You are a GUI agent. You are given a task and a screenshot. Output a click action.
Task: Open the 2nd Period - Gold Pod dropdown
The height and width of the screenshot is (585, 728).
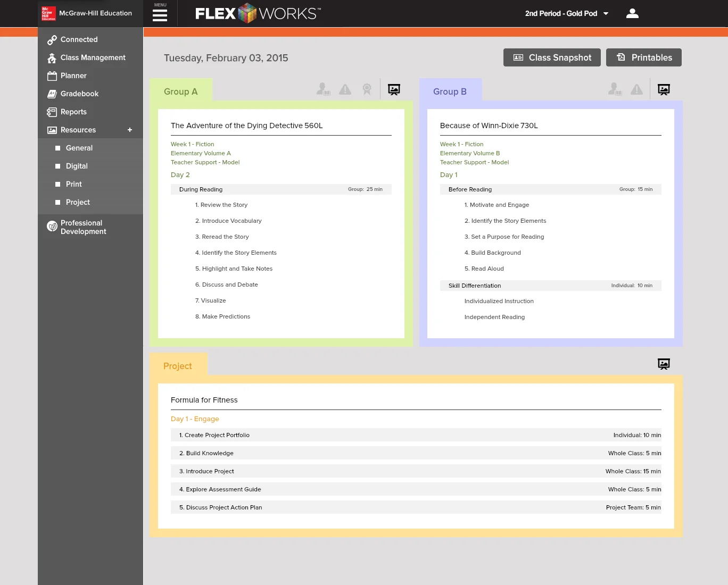[566, 13]
